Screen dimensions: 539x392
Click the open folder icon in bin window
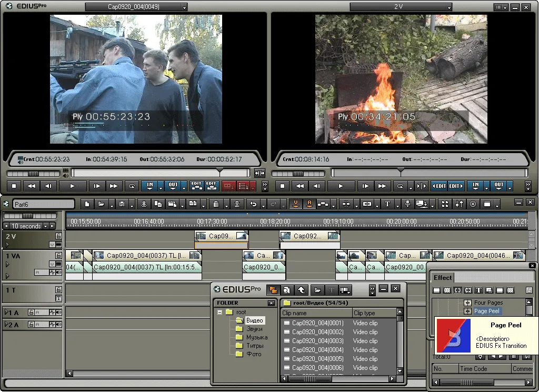point(317,290)
